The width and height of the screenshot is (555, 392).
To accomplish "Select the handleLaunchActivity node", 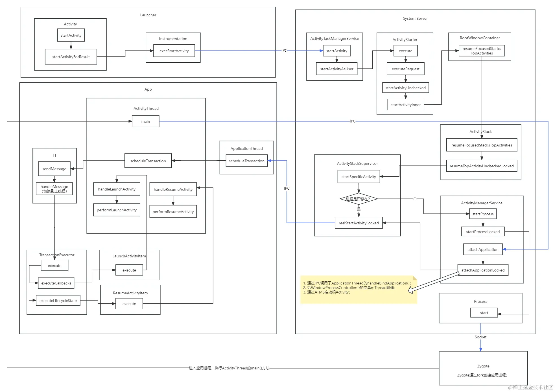I will [117, 189].
